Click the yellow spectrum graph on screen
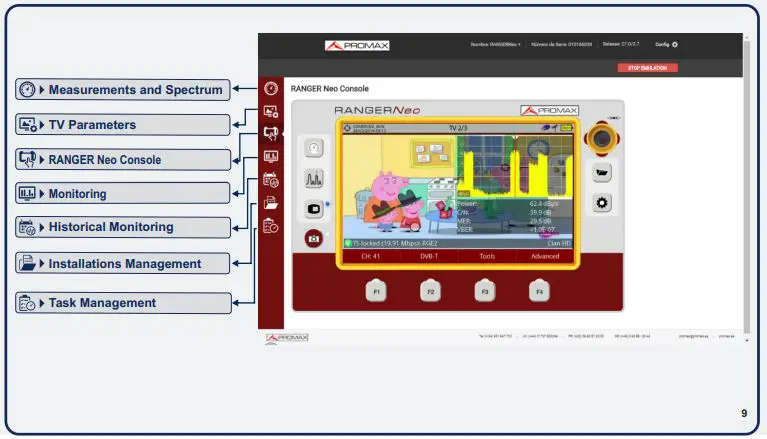The image size is (767, 439). pyautogui.click(x=515, y=166)
